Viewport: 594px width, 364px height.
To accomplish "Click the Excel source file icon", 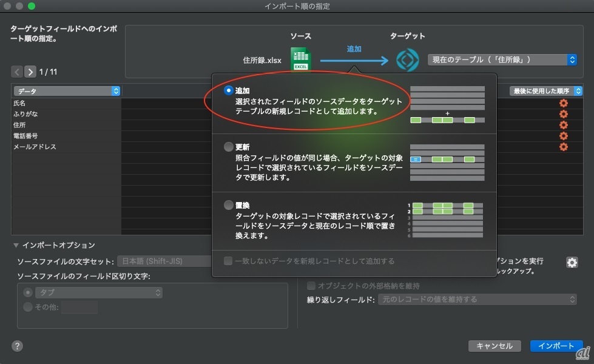I will (x=300, y=59).
